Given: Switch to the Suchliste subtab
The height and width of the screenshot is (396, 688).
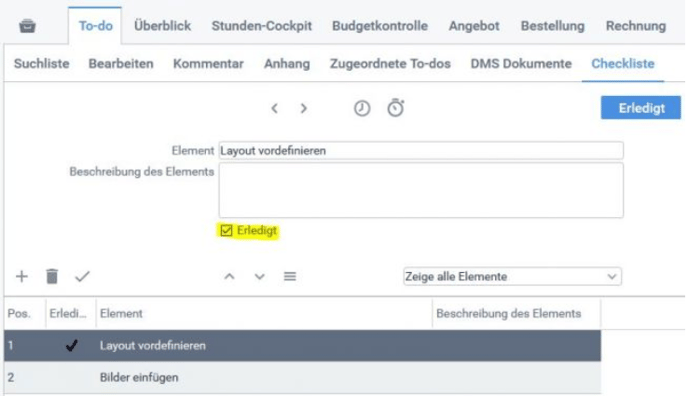Looking at the screenshot, I should pyautogui.click(x=42, y=64).
